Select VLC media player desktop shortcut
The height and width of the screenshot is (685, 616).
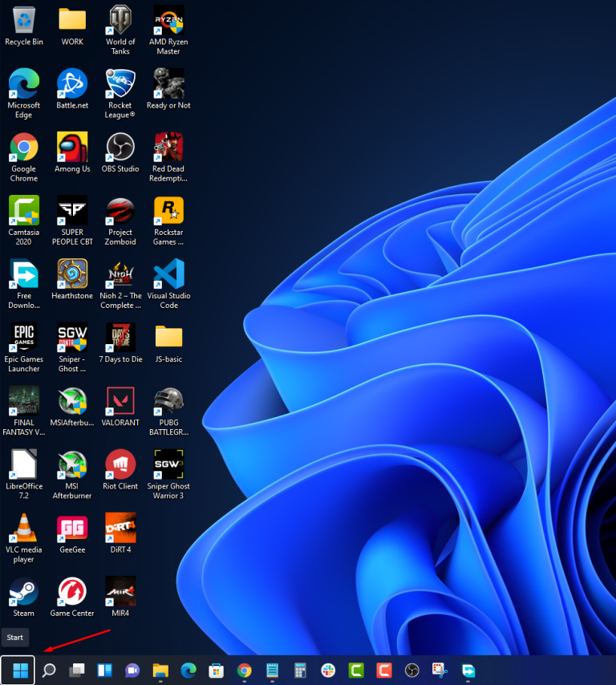(24, 537)
